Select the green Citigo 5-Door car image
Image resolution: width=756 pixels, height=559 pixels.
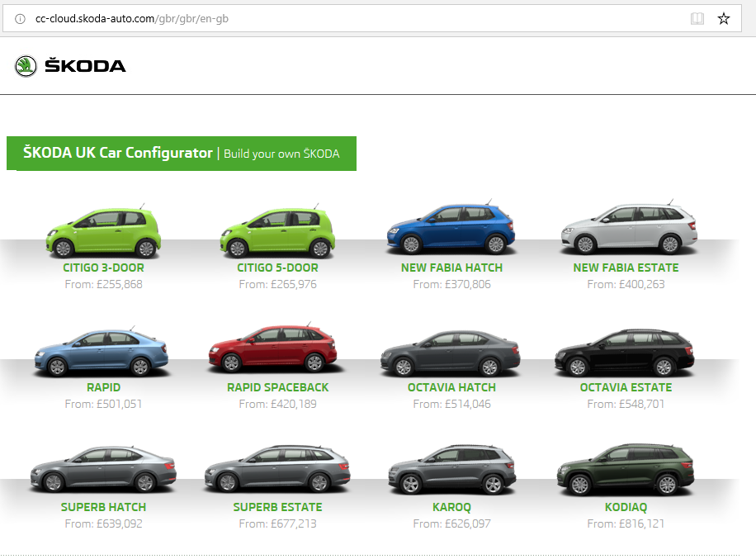pos(277,231)
